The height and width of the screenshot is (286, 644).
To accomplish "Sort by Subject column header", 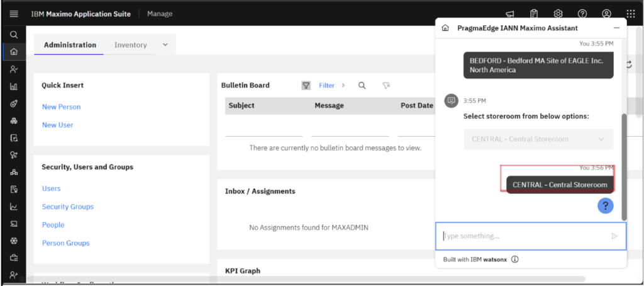I will coord(241,105).
